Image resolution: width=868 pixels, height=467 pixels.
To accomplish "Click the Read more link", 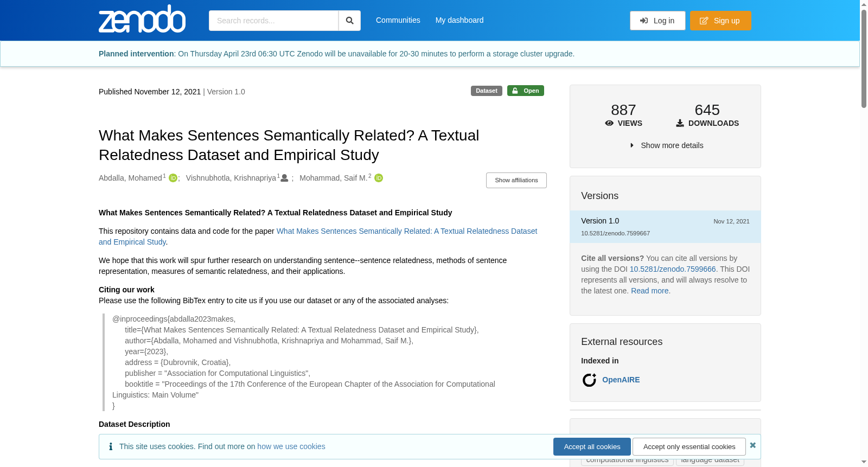I will click(x=650, y=291).
